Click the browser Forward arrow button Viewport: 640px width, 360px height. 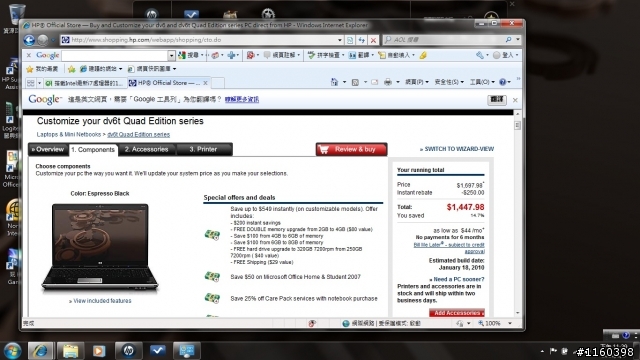pyautogui.click(x=42, y=40)
